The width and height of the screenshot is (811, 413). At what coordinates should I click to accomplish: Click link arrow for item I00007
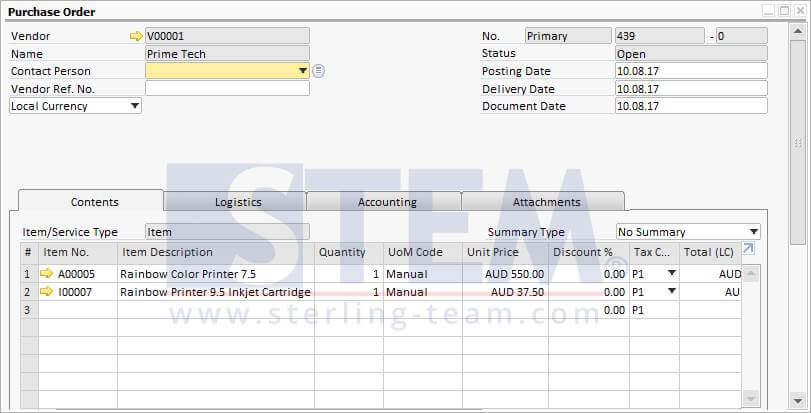click(x=46, y=292)
